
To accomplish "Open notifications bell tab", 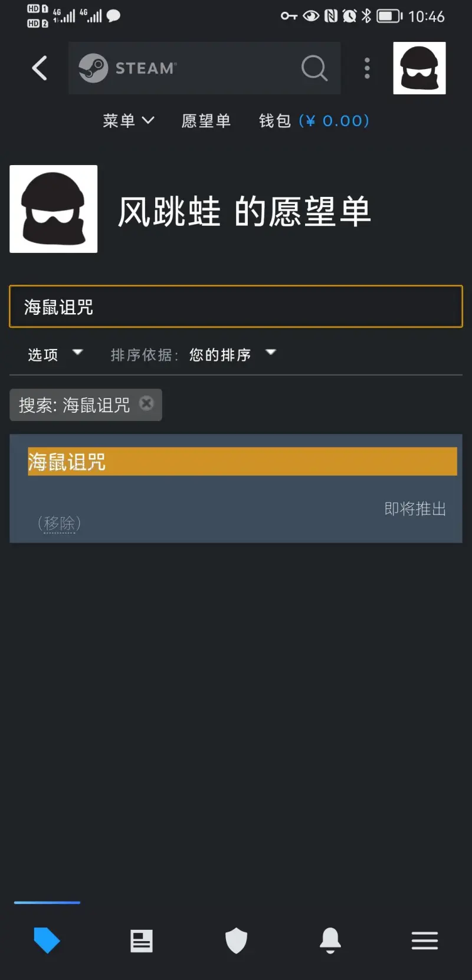I will coord(330,940).
